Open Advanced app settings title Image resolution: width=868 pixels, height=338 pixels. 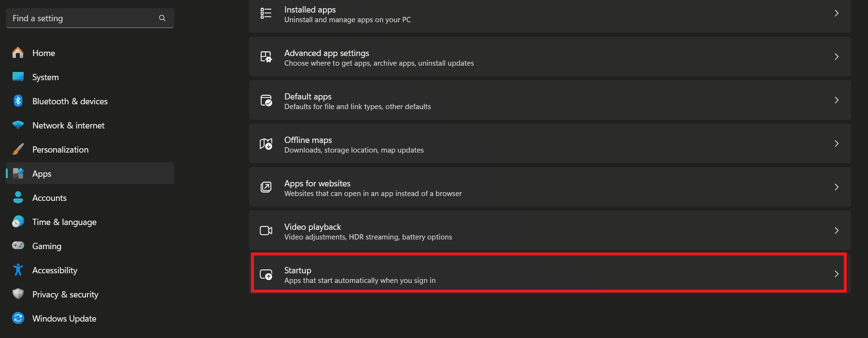pos(326,53)
